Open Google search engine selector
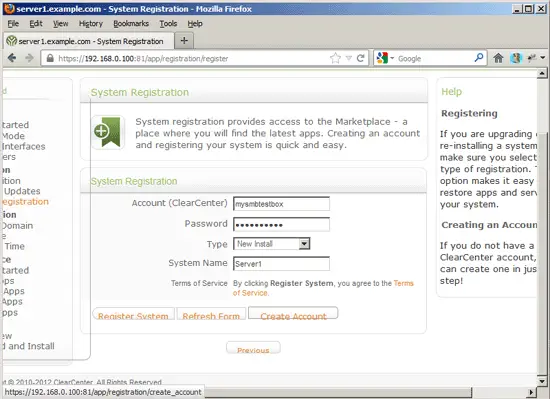The width and height of the screenshot is (550, 399). [x=385, y=58]
